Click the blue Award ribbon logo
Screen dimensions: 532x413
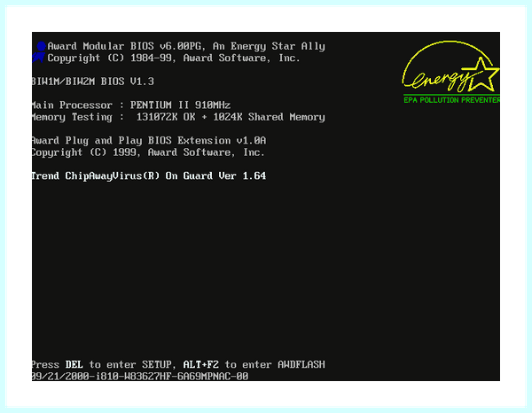39,52
